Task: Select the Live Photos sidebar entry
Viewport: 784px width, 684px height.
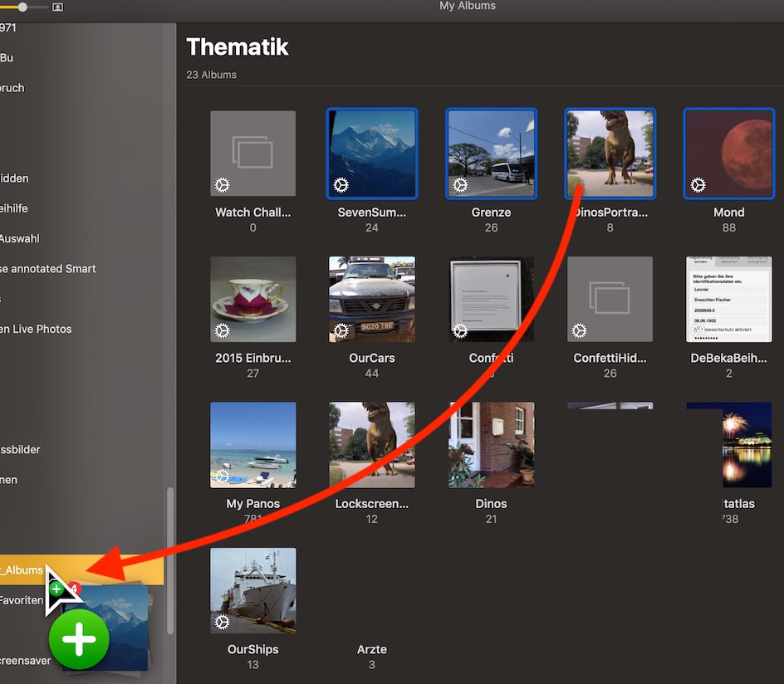Action: click(36, 329)
